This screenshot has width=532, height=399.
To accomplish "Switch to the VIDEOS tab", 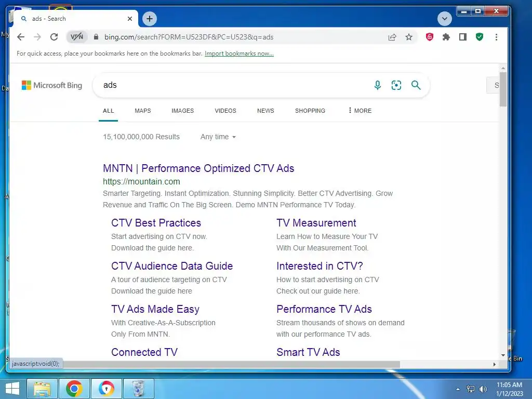I will (225, 111).
